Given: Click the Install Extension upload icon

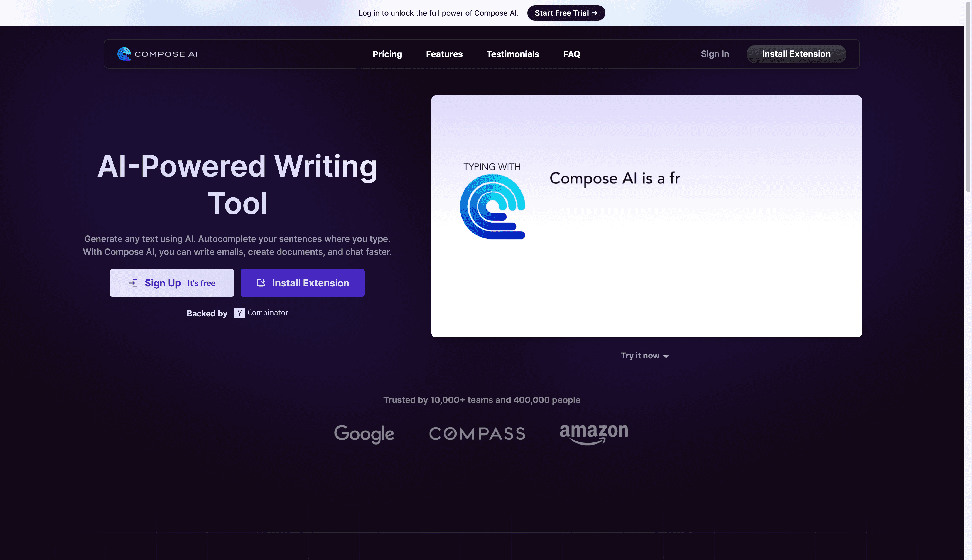Looking at the screenshot, I should coord(262,283).
